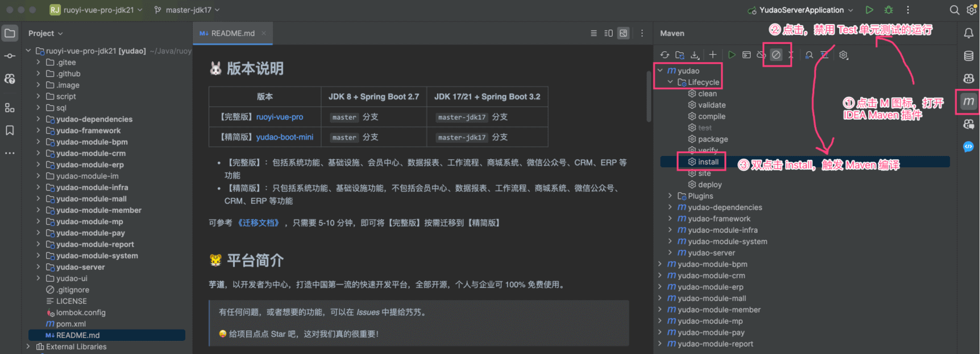Open the Database tool window
This screenshot has width=980, height=354.
click(968, 56)
